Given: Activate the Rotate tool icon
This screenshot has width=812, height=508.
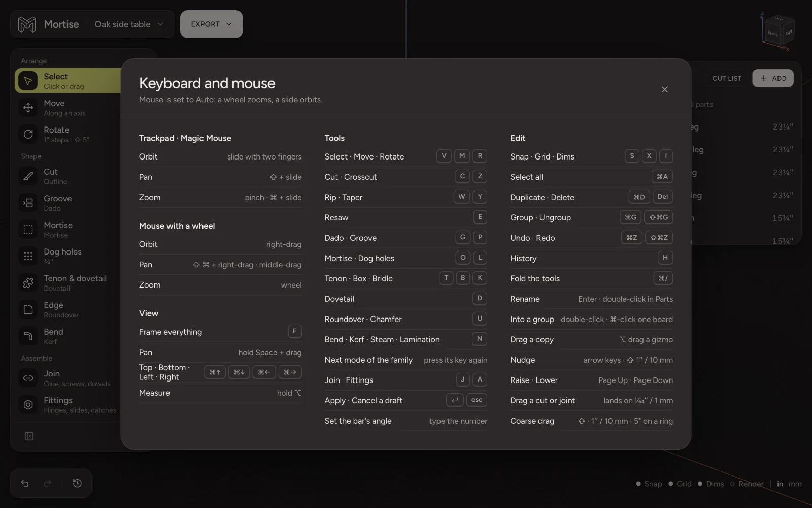Looking at the screenshot, I should pyautogui.click(x=28, y=134).
